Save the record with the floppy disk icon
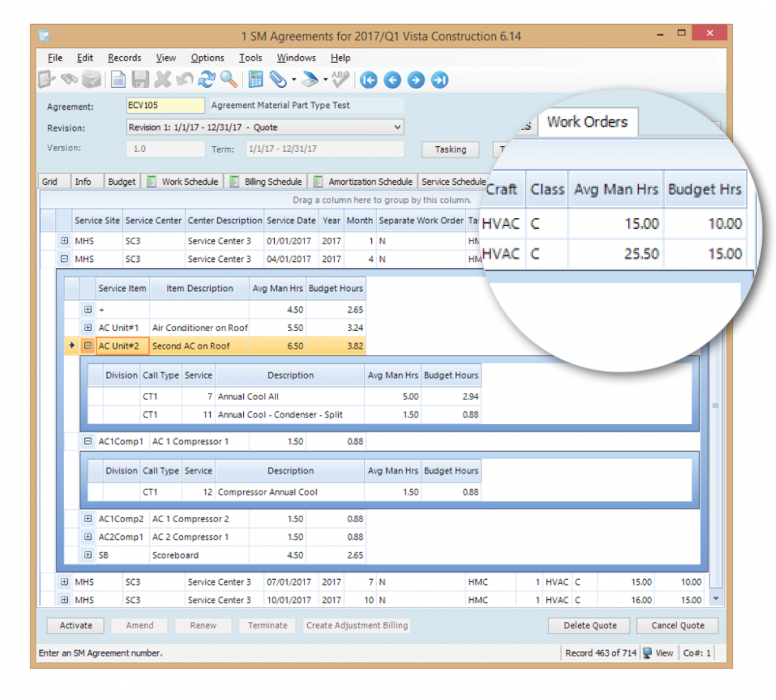 tap(140, 80)
